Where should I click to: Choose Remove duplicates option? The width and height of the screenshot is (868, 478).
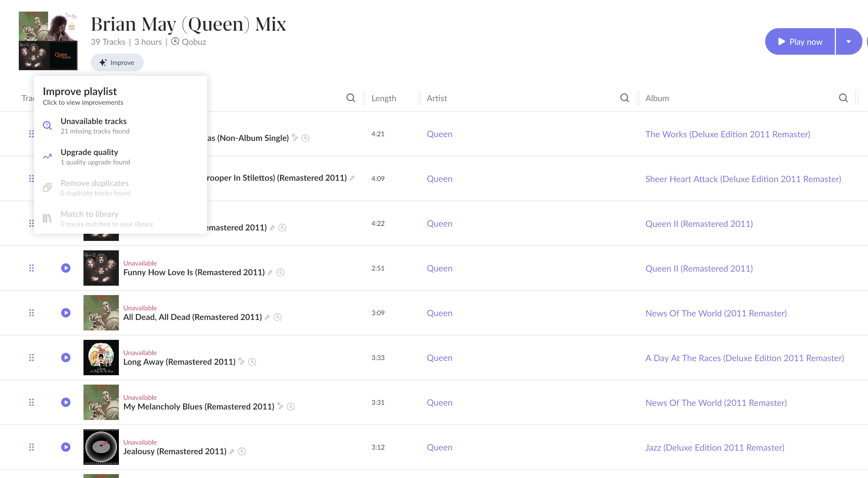coord(120,188)
